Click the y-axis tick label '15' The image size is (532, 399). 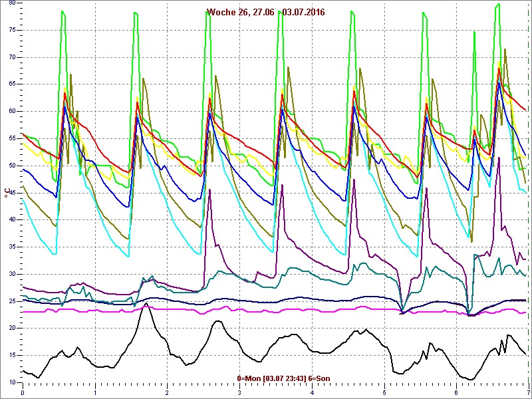(12, 356)
